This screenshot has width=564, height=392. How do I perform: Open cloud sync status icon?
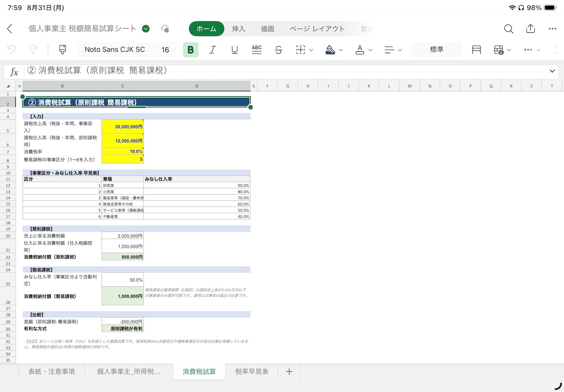165,29
